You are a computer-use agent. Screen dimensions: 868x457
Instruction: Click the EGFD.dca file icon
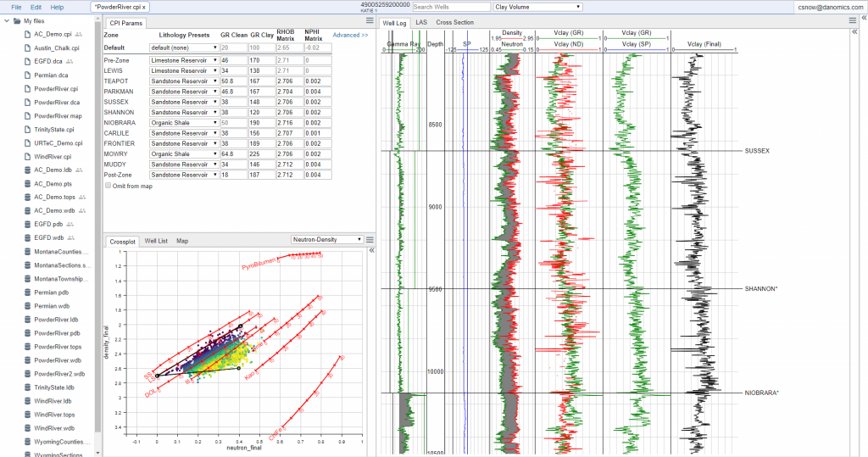28,62
